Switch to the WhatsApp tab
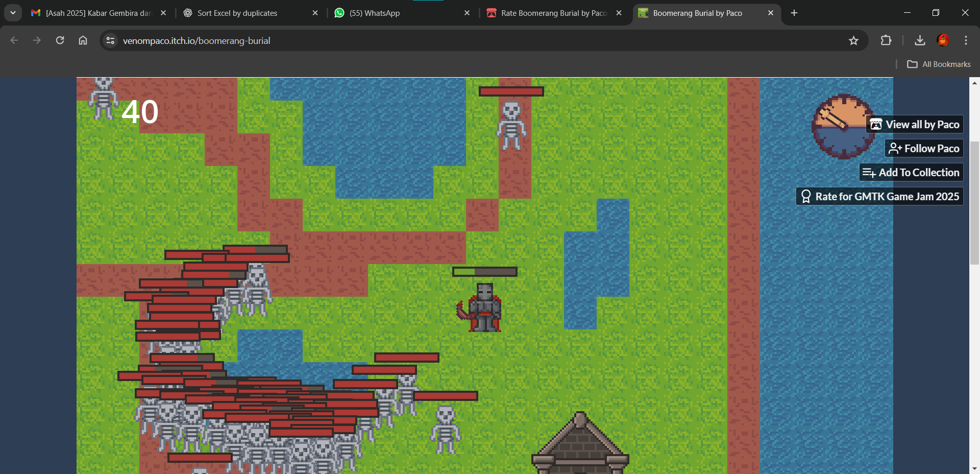Viewport: 980px width, 474px height. pos(402,13)
